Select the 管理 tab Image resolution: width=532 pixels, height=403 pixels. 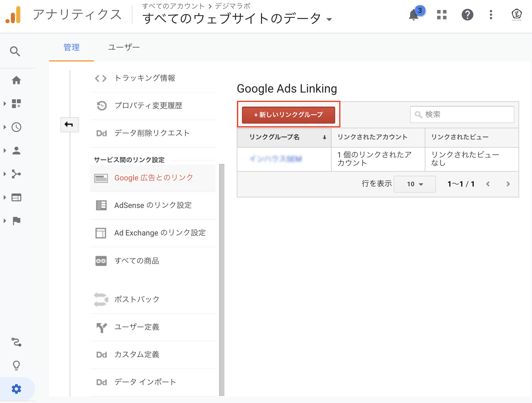(x=71, y=47)
